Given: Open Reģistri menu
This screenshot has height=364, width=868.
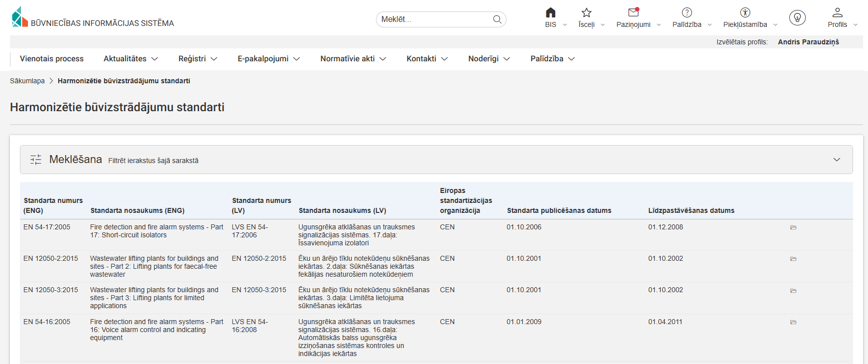Looking at the screenshot, I should point(198,59).
